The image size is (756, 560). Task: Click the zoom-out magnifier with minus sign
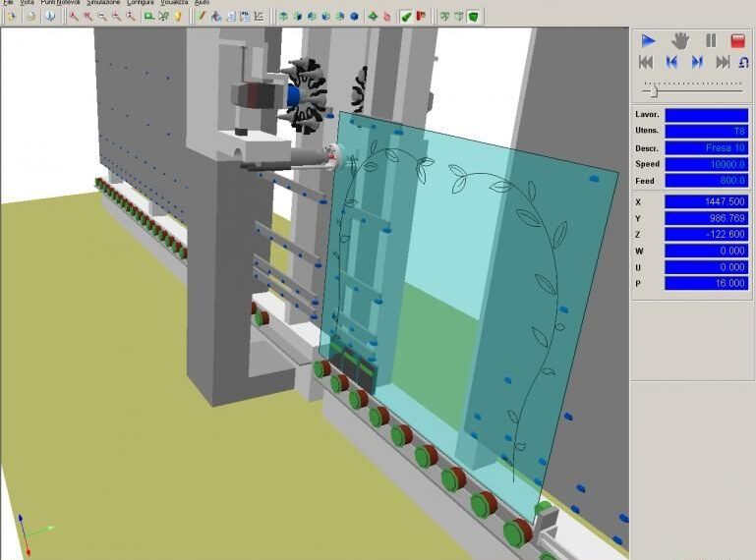102,17
